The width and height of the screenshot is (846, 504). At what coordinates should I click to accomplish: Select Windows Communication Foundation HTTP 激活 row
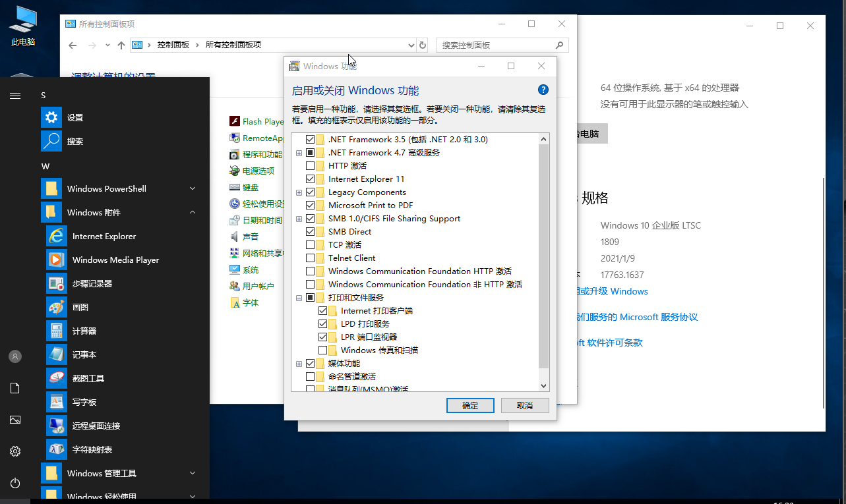tap(420, 271)
